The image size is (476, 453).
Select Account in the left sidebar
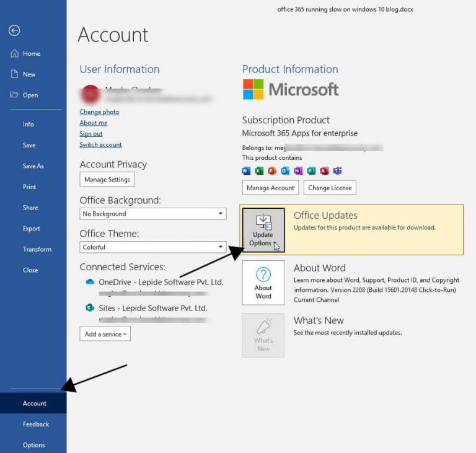tap(35, 403)
